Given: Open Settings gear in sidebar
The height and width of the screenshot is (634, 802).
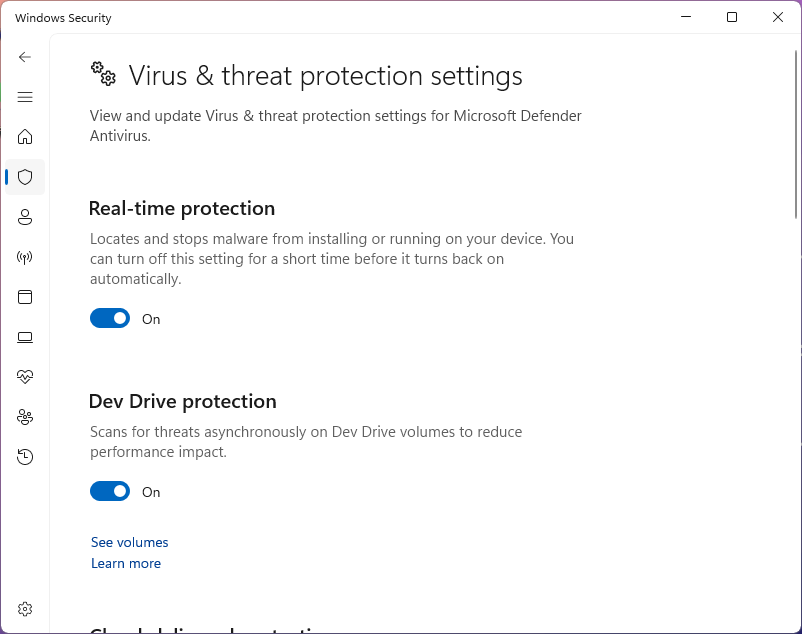Looking at the screenshot, I should (x=25, y=609).
